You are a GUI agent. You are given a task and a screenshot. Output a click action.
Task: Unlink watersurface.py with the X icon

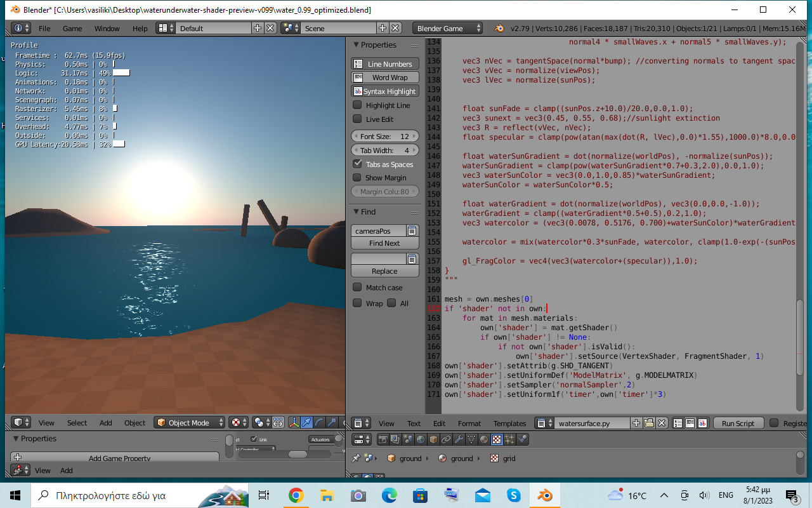point(662,423)
